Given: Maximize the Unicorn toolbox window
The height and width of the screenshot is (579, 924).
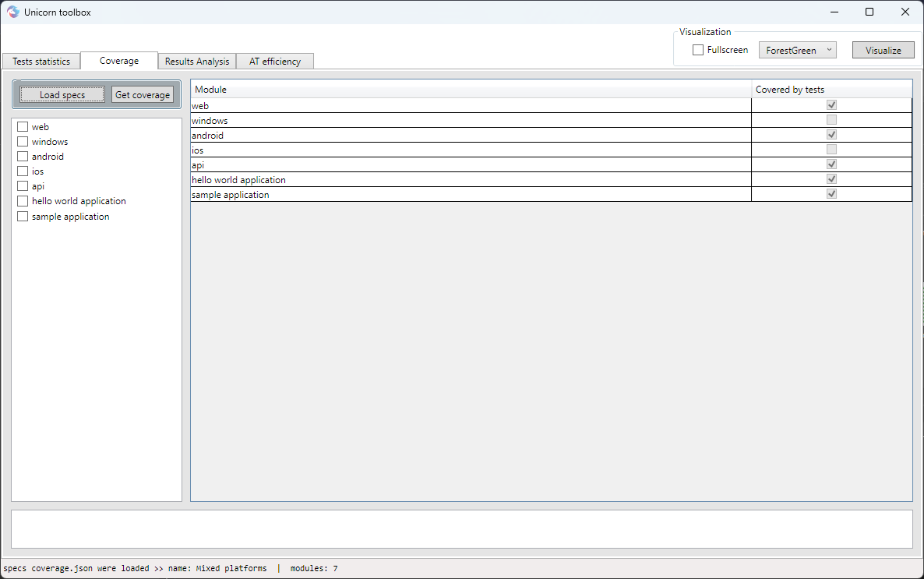Looking at the screenshot, I should pos(869,12).
